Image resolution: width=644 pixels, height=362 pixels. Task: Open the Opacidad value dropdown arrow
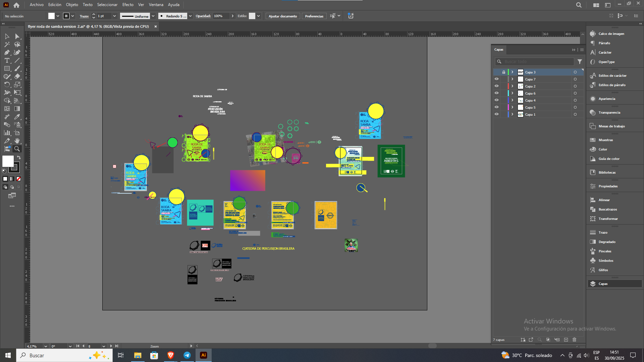(232, 16)
